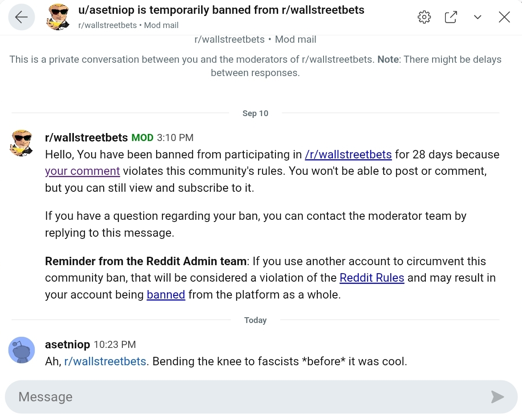Open the Reddit Rules link
The width and height of the screenshot is (522, 420).
pos(372,278)
